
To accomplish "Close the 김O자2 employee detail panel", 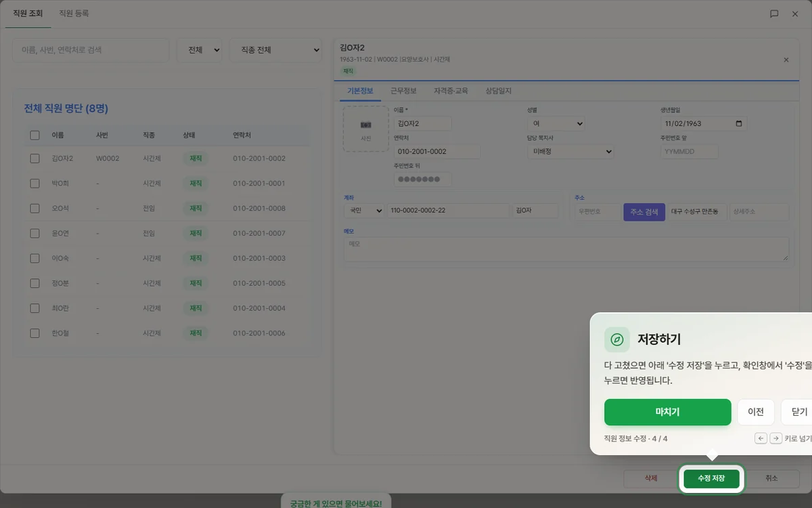I will point(786,60).
